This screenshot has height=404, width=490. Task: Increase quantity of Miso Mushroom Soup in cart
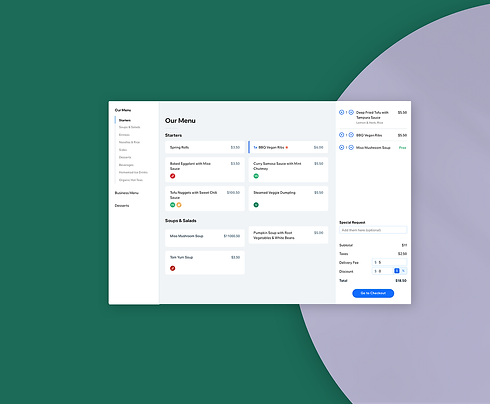[341, 147]
